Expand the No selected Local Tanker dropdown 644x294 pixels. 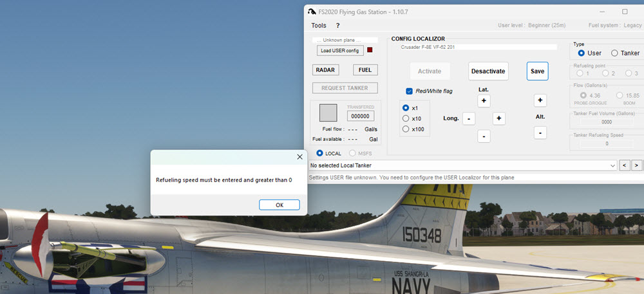tap(613, 166)
